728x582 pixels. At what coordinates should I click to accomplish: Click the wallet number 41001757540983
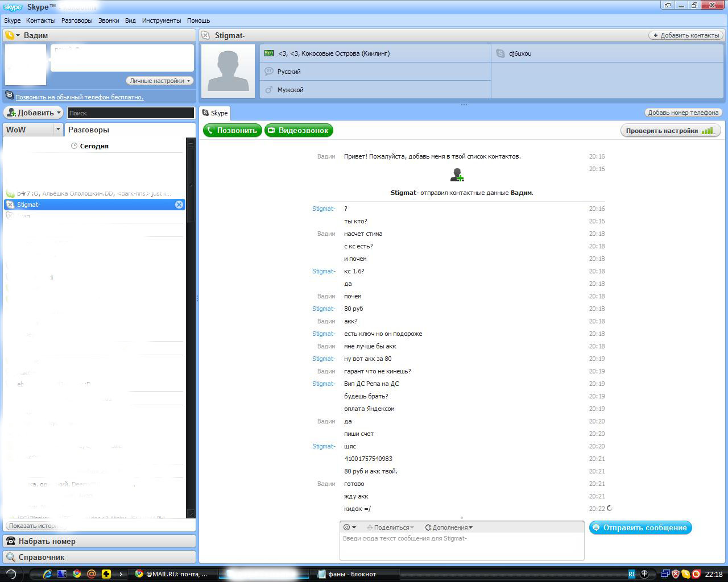tap(368, 459)
